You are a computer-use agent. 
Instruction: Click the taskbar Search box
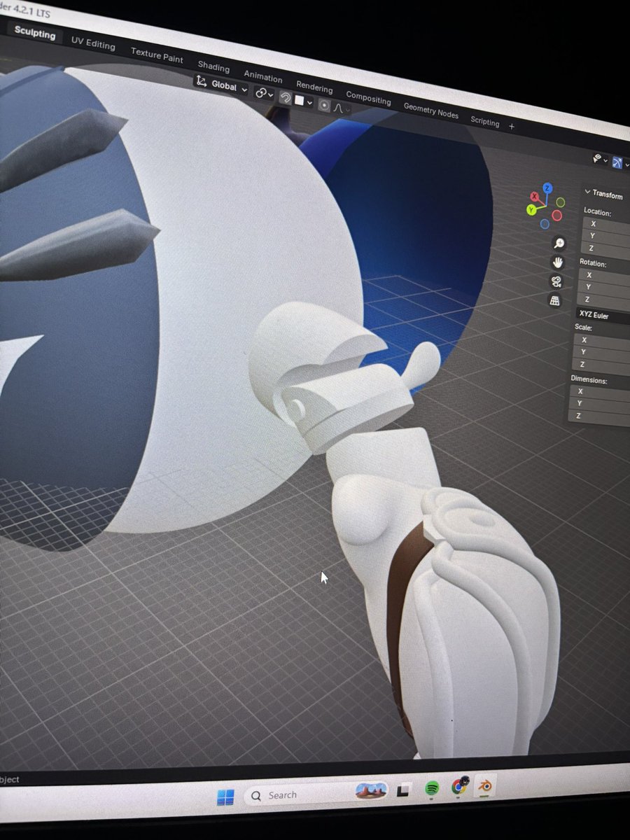[x=315, y=794]
